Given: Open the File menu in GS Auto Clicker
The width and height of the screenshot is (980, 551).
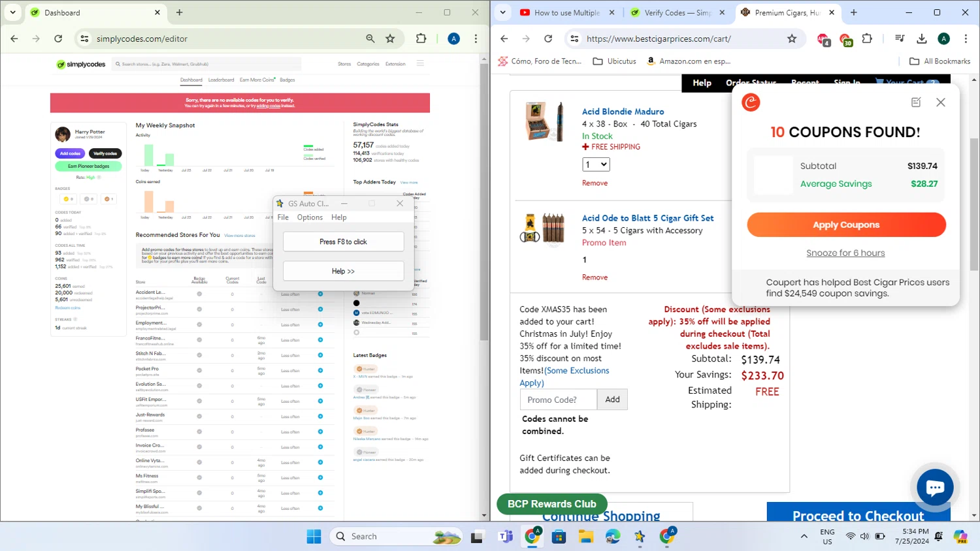Looking at the screenshot, I should click(x=283, y=217).
